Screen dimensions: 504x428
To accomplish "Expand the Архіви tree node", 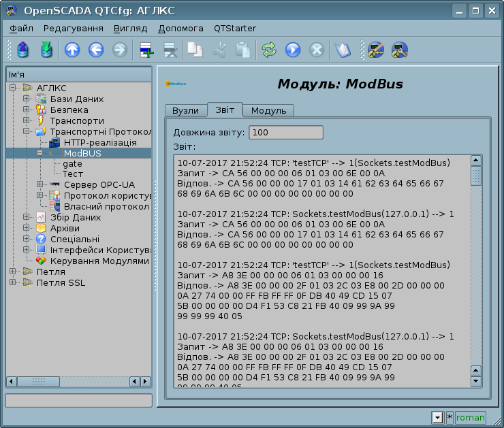I will tap(27, 228).
